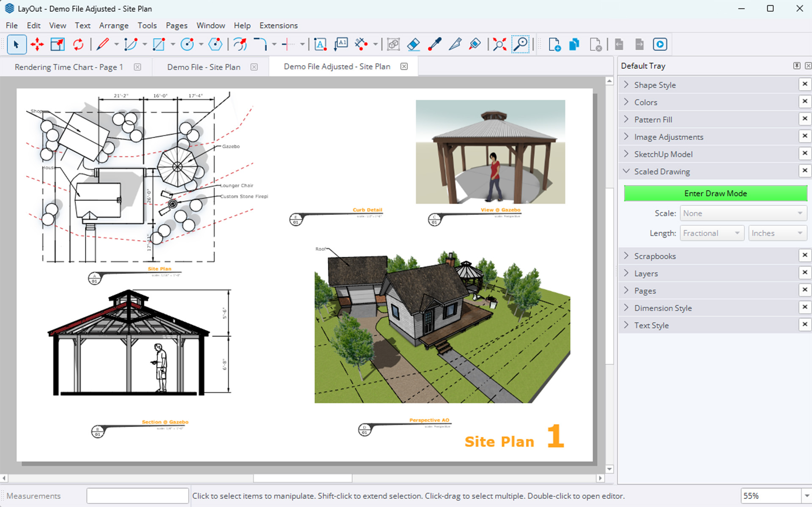Open the Rectangle tool variant dropdown arrow
The height and width of the screenshot is (507, 812).
(173, 44)
